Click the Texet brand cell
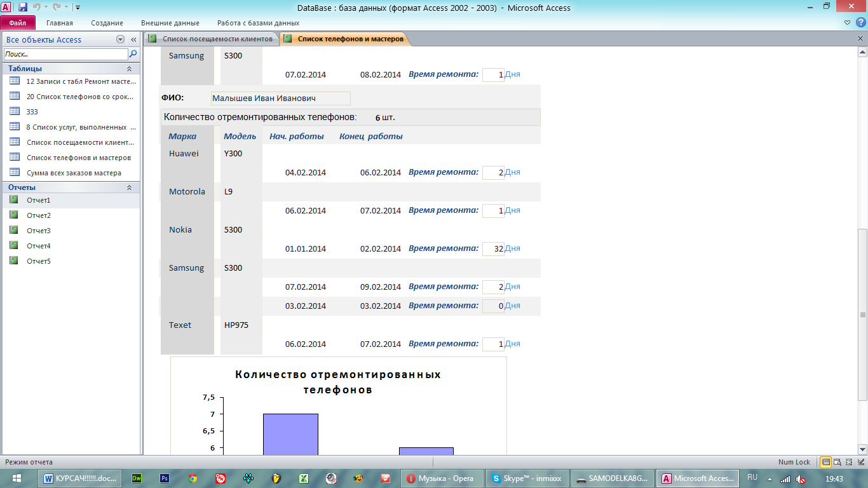This screenshot has height=488, width=868. click(180, 325)
